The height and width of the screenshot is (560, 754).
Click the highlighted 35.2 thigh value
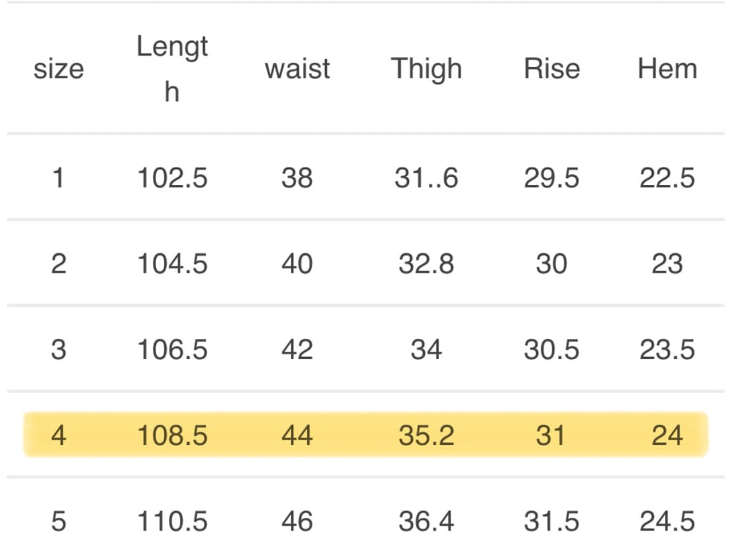426,435
